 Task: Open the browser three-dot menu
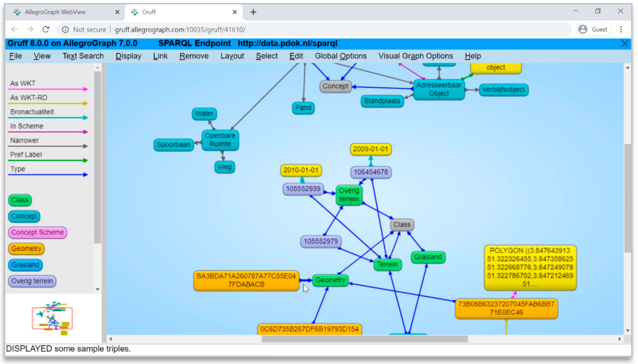[x=621, y=30]
